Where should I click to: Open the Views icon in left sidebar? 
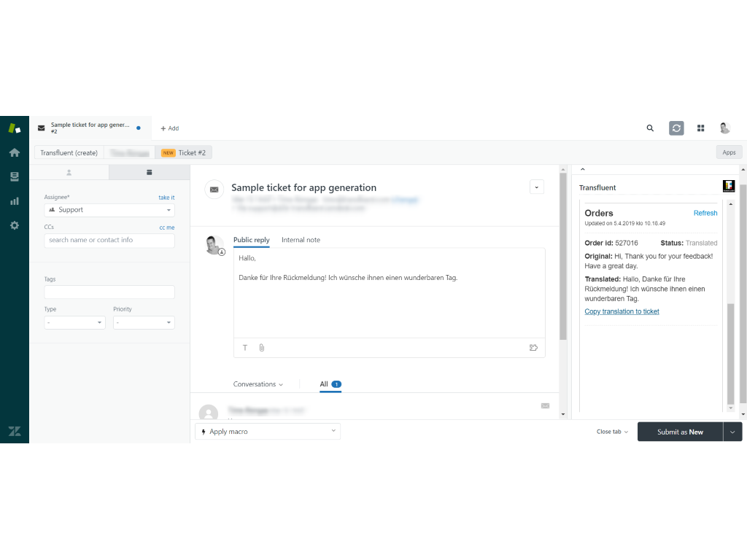[14, 176]
